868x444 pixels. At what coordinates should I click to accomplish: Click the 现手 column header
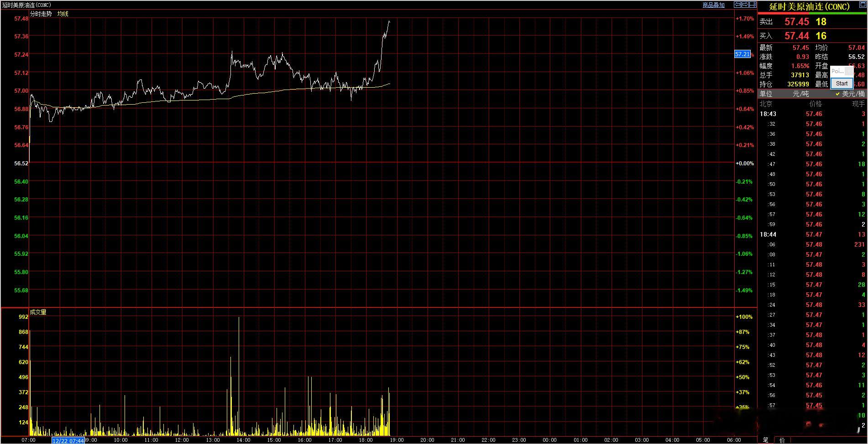858,104
